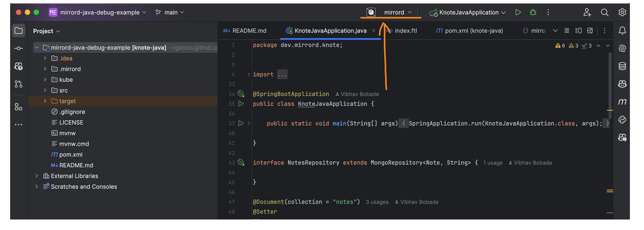Switch to the README.md editor tab
This screenshot has height=230, width=644.
[245, 31]
